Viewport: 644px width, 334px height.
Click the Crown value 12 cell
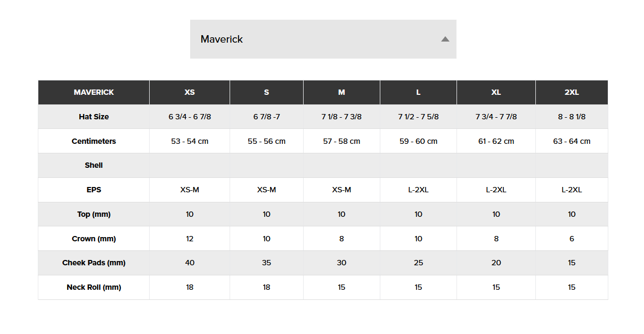pyautogui.click(x=190, y=239)
